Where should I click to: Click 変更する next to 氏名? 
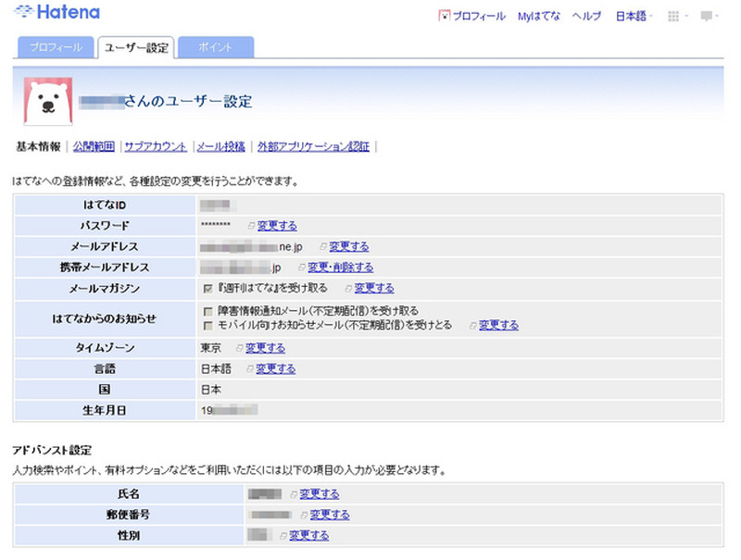320,493
